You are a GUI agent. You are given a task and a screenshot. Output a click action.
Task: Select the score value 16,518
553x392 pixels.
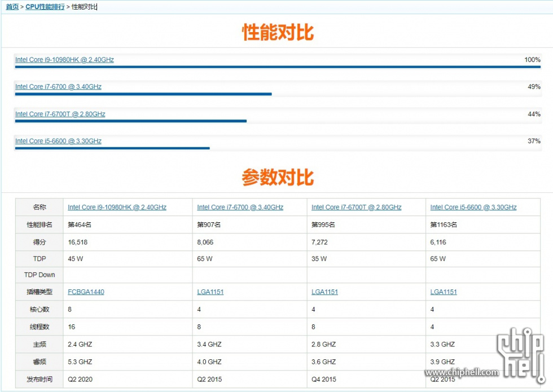[78, 242]
